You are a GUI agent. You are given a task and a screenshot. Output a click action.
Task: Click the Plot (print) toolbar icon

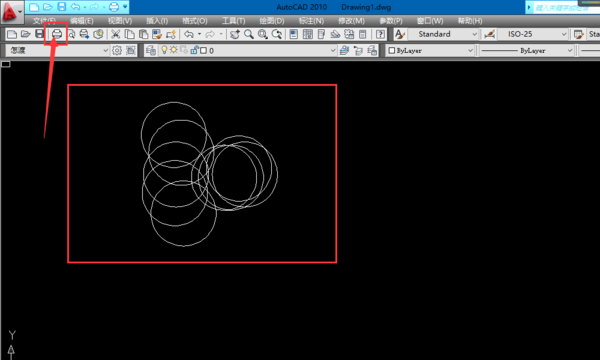pyautogui.click(x=57, y=34)
